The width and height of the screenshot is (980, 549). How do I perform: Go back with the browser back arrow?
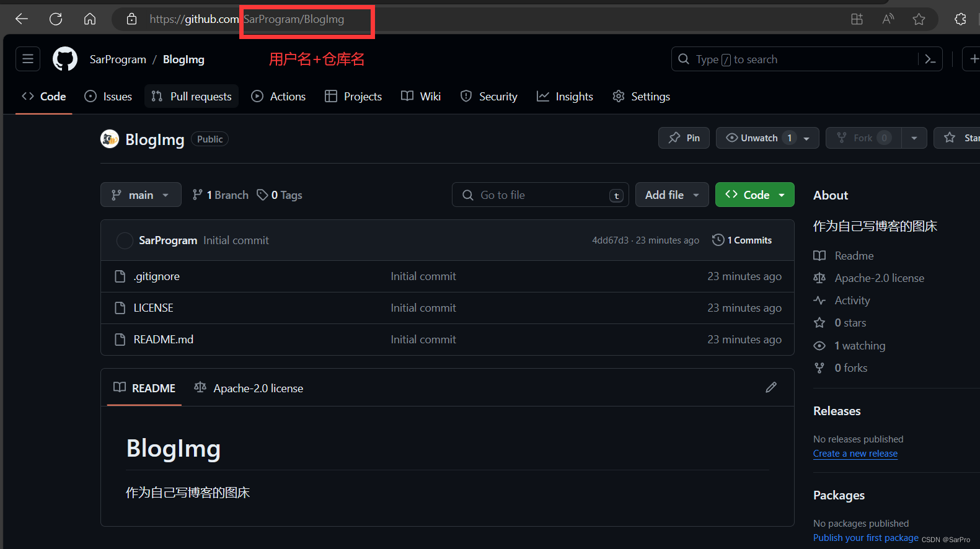pos(22,19)
